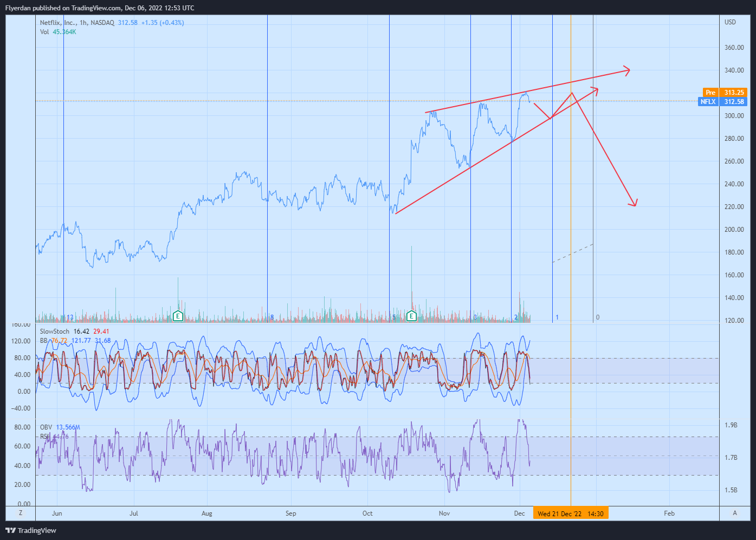Click the Vol 45.364K volume legend
Screen dimensions: 756x540
[58, 32]
